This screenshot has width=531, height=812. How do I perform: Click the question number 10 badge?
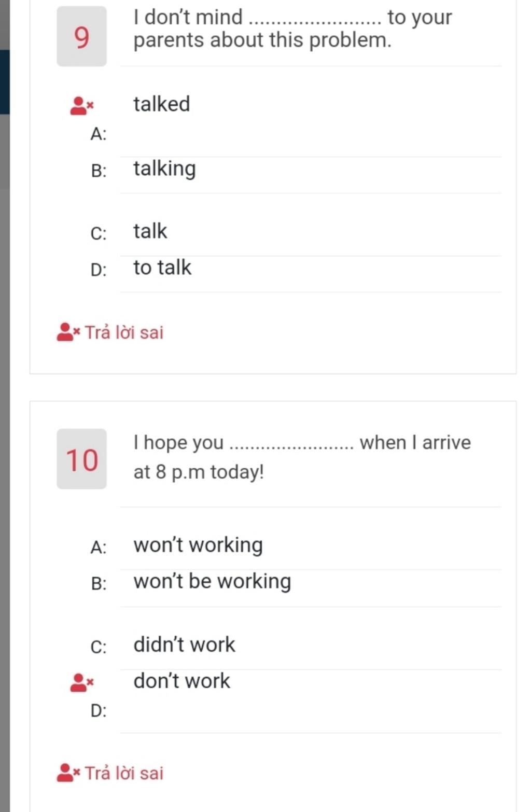[x=81, y=459]
